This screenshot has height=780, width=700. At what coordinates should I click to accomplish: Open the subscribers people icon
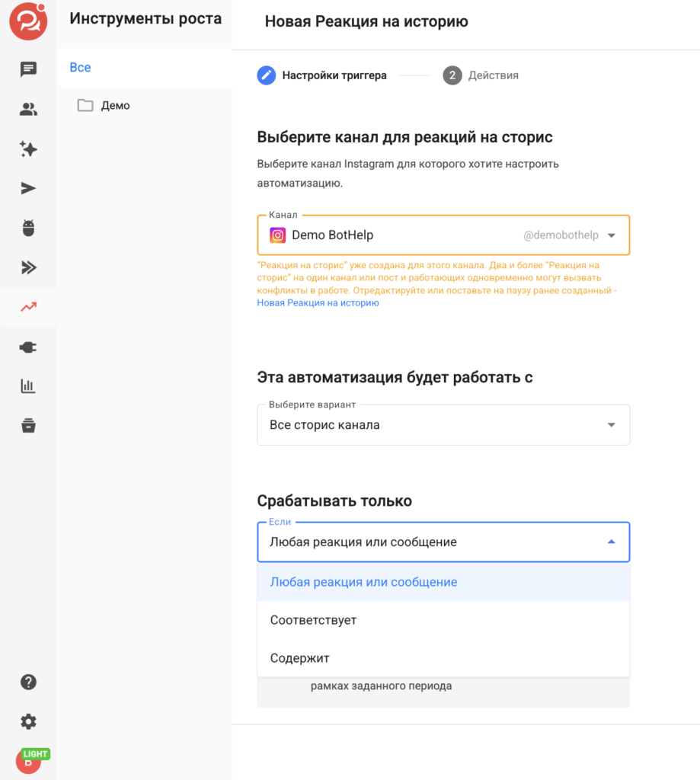point(28,109)
